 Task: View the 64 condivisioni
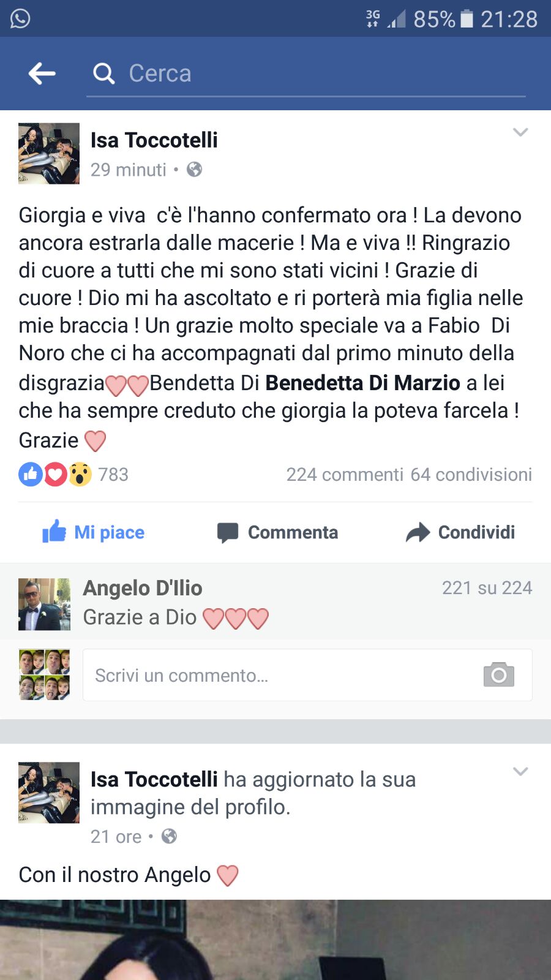(471, 475)
